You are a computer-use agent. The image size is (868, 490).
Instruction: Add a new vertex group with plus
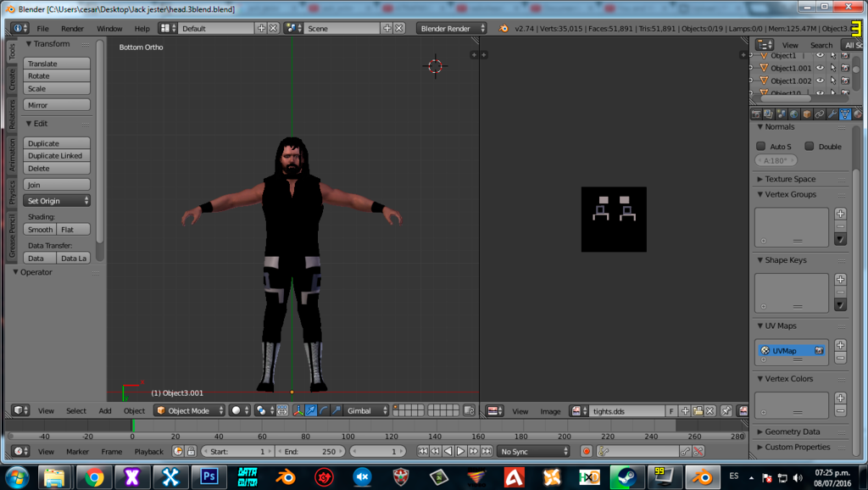tap(840, 214)
